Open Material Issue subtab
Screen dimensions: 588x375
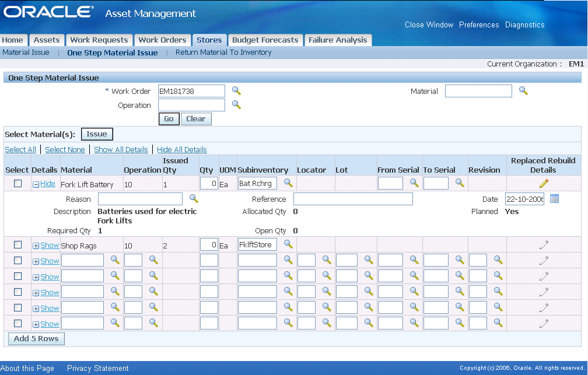click(26, 52)
